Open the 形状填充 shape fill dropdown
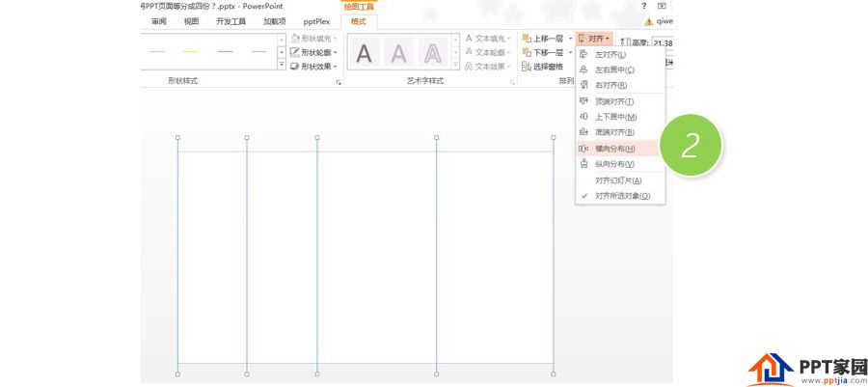The width and height of the screenshot is (868, 387). click(313, 39)
